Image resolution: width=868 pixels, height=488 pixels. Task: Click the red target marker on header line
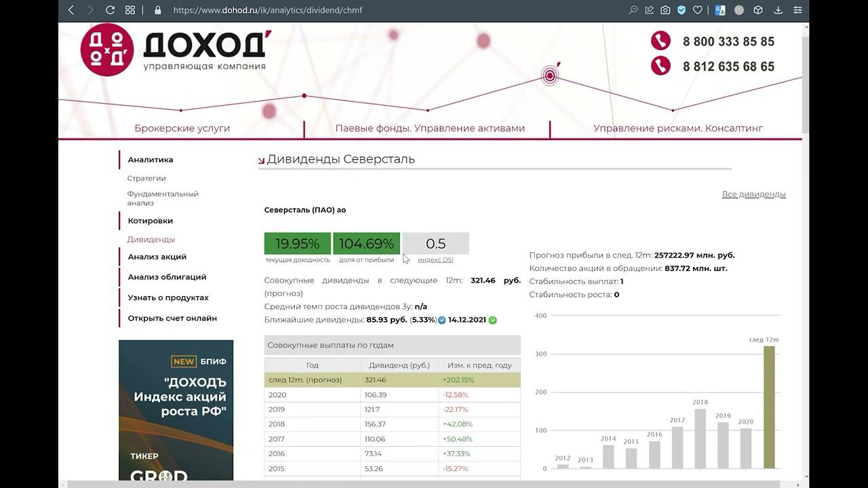pos(550,75)
